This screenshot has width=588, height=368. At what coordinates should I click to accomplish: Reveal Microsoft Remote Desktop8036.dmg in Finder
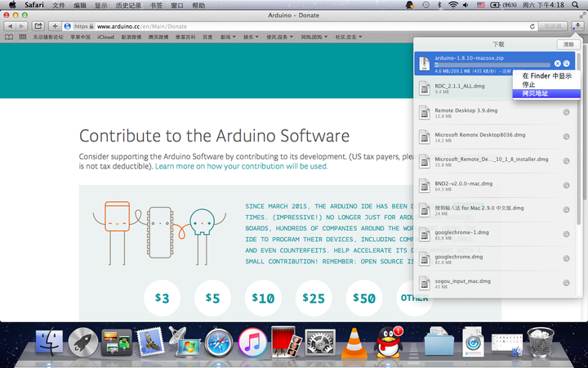566,137
